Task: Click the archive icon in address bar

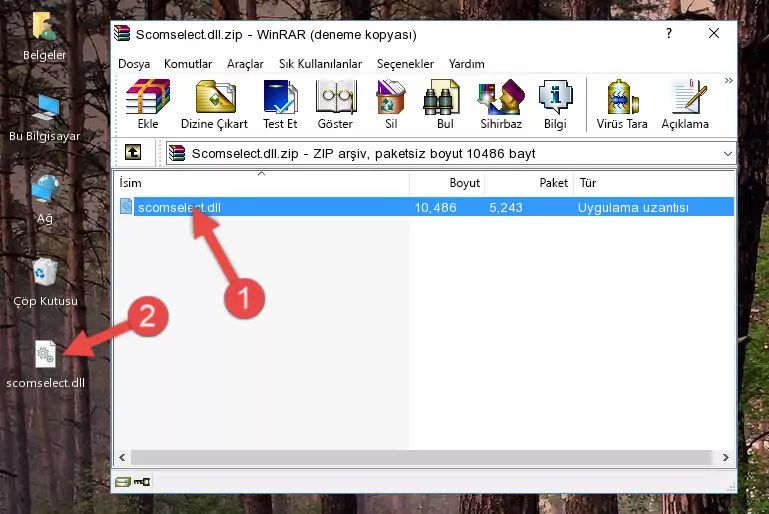Action: pyautogui.click(x=177, y=154)
